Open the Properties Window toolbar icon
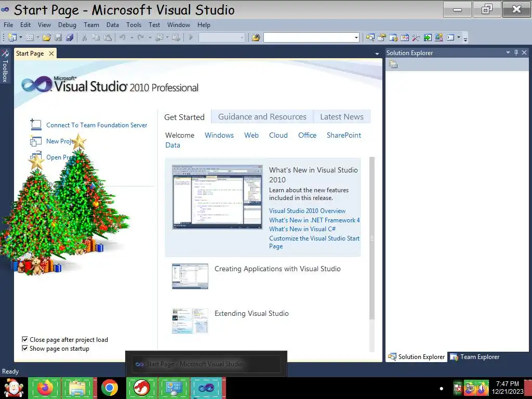 (382, 37)
